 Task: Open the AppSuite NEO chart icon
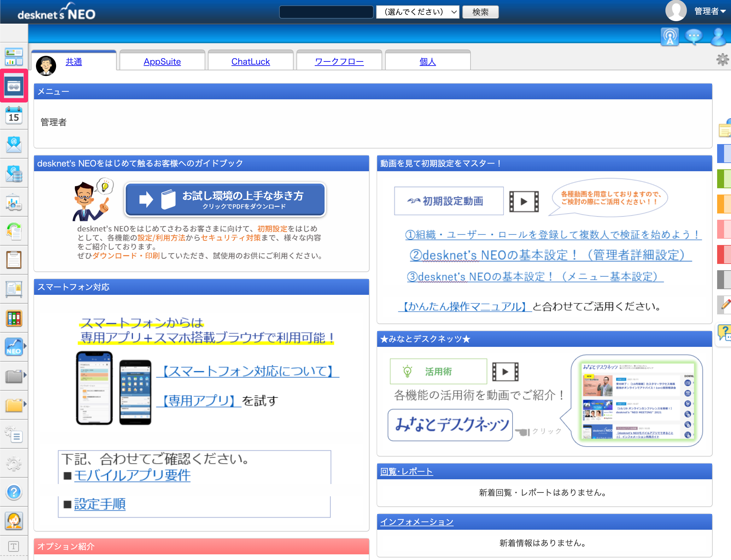[14, 347]
